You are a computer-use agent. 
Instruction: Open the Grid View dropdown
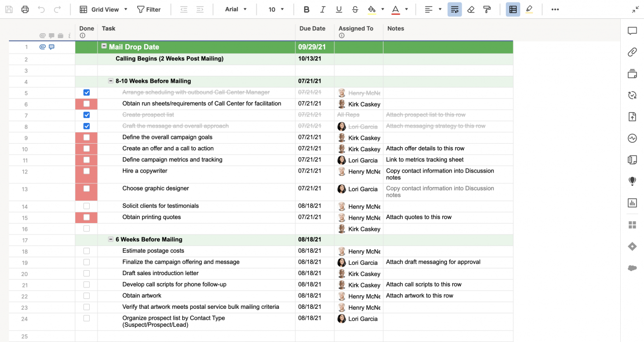104,9
